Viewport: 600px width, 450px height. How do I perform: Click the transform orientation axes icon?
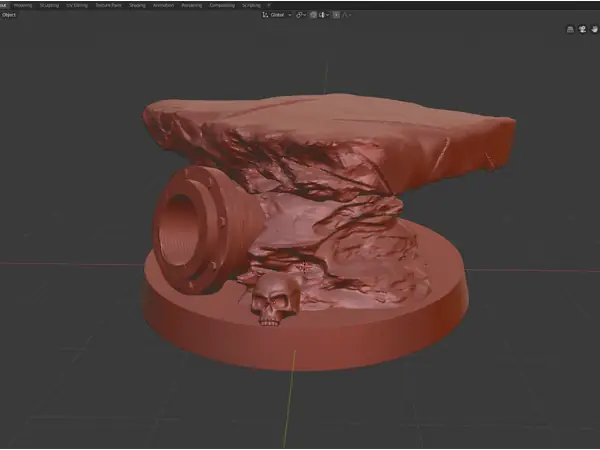pyautogui.click(x=265, y=15)
